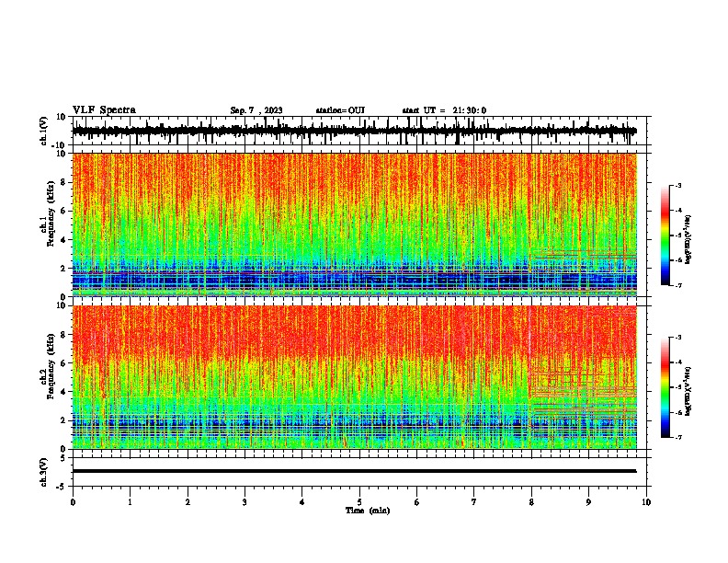Click the ch.2 spectrogram color scale bar
This screenshot has height=563, width=728.
pos(665,387)
